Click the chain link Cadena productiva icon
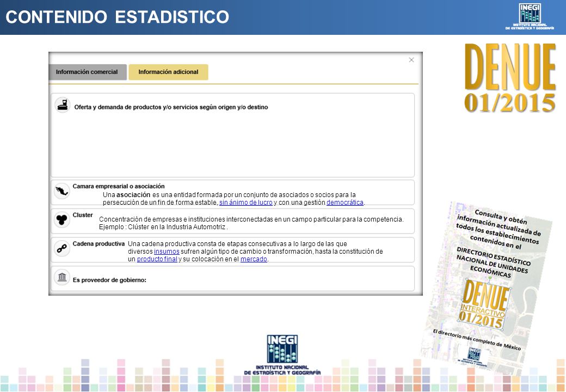 pos(61,248)
